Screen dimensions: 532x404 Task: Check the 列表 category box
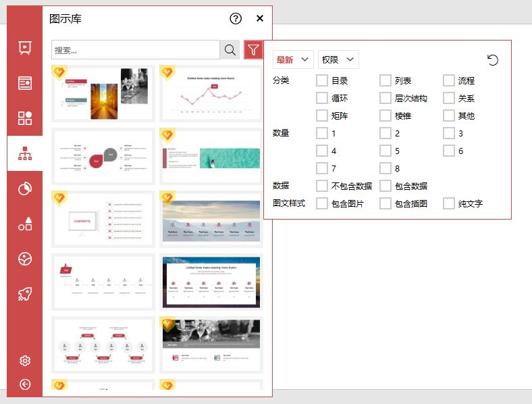385,80
